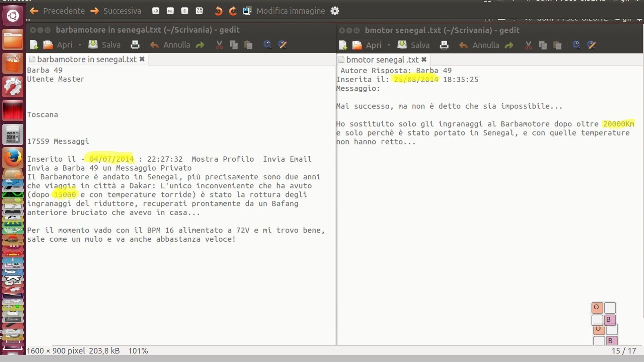This screenshot has height=362, width=644.
Task: Open the viewer settings gear
Action: (x=335, y=11)
